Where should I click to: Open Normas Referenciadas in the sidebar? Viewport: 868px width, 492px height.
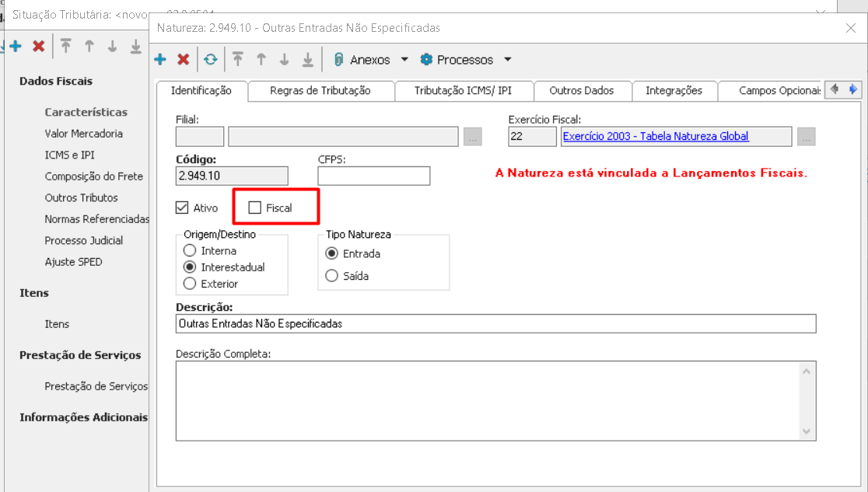97,219
